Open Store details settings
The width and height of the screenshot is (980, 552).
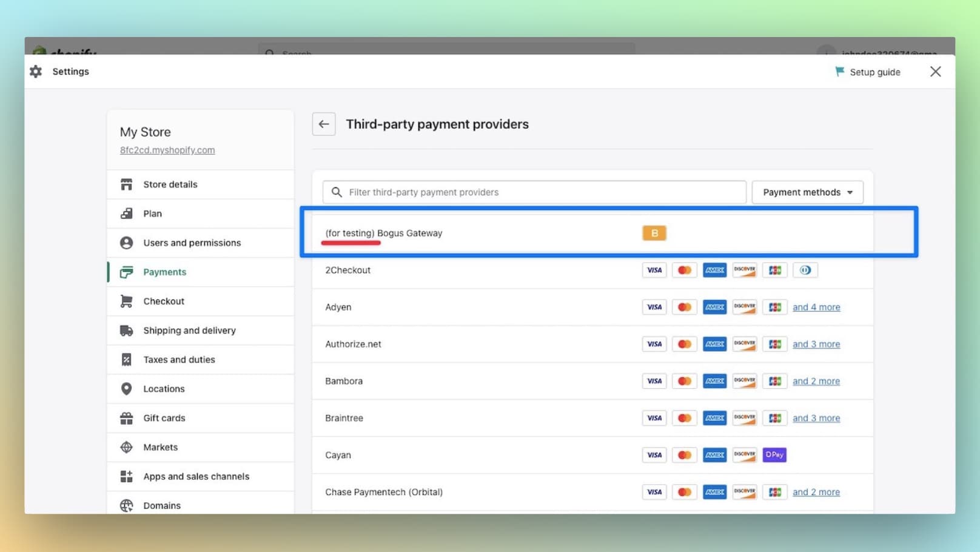(x=200, y=184)
